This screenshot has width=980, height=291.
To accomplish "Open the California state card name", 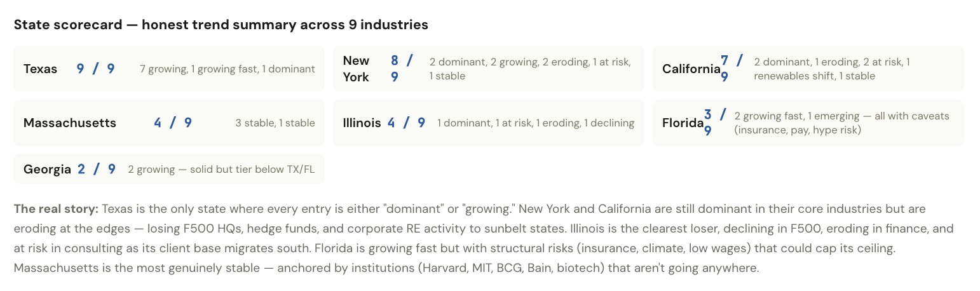I will click(691, 69).
